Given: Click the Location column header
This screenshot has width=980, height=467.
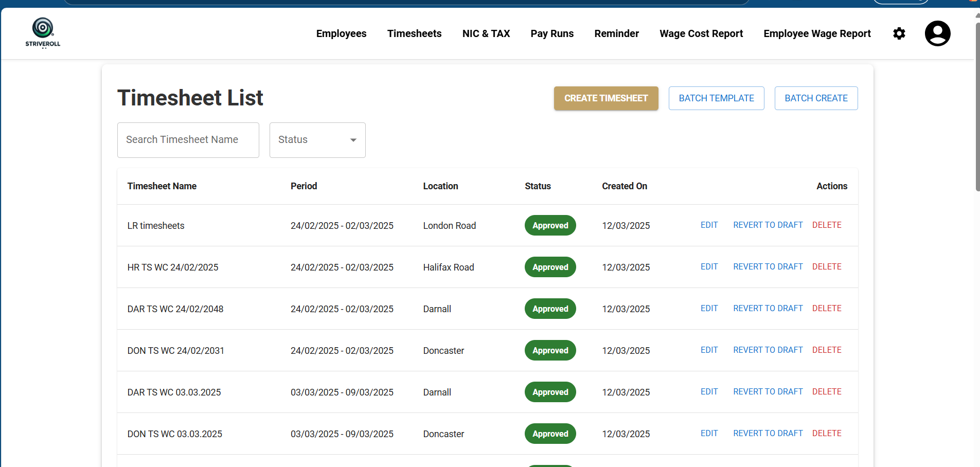Looking at the screenshot, I should [x=440, y=186].
